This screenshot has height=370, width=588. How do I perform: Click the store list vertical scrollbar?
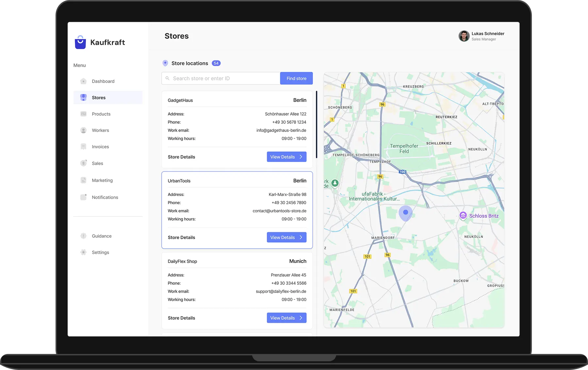[317, 125]
